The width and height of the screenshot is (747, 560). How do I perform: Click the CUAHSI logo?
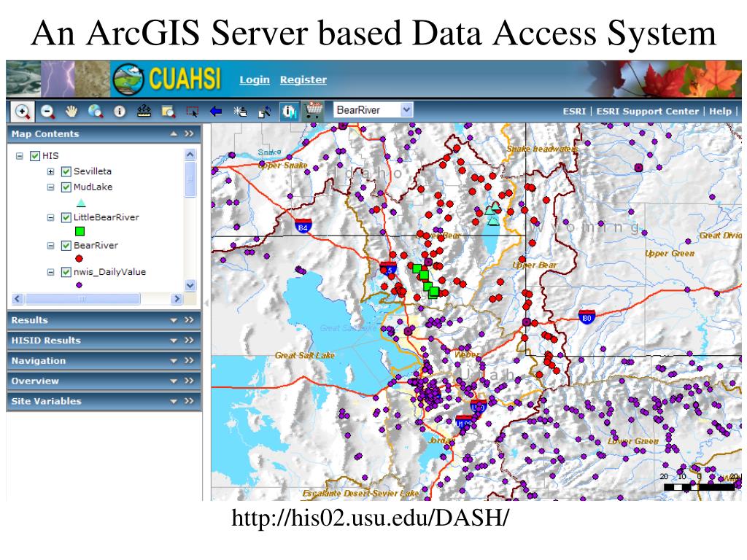point(168,79)
